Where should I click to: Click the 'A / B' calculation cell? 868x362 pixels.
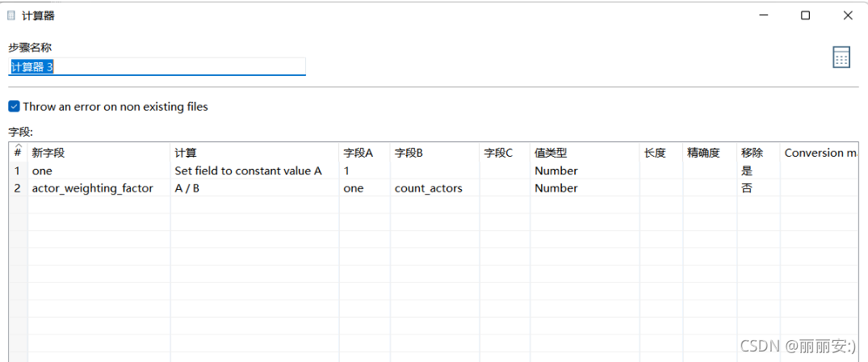pyautogui.click(x=254, y=188)
